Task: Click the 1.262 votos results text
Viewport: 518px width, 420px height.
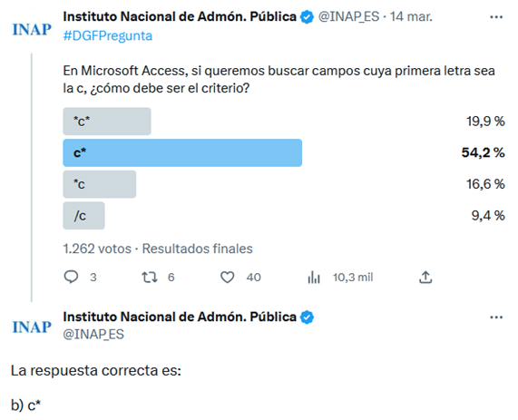Action: pyautogui.click(x=97, y=249)
